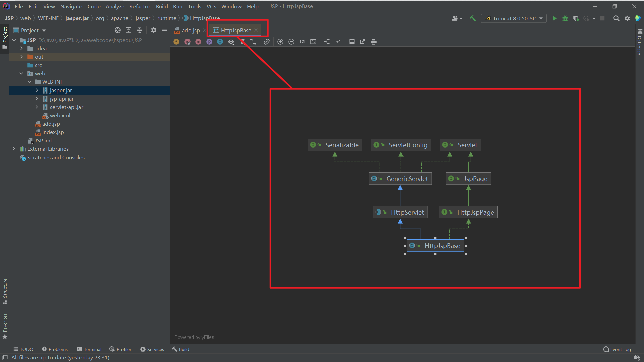Open IDE settings gear in top toolbar

[x=627, y=18]
